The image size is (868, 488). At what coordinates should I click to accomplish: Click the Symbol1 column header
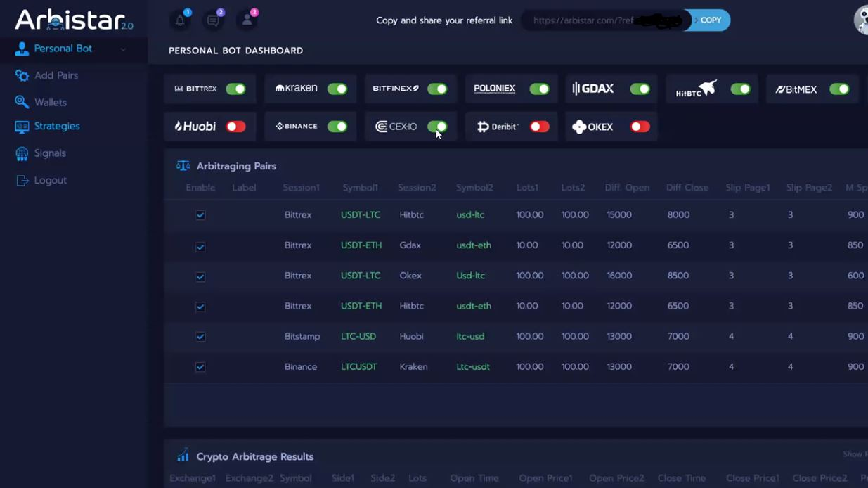pos(361,188)
